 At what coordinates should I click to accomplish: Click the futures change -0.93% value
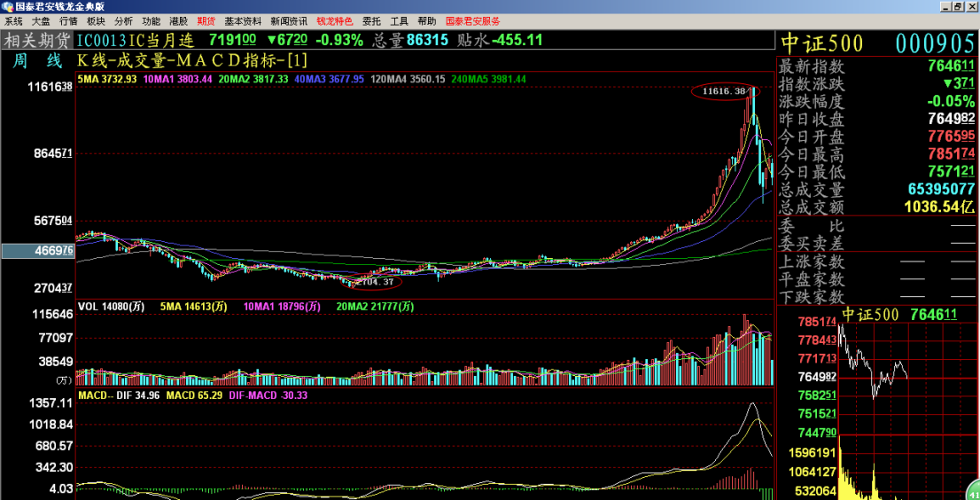tap(339, 41)
